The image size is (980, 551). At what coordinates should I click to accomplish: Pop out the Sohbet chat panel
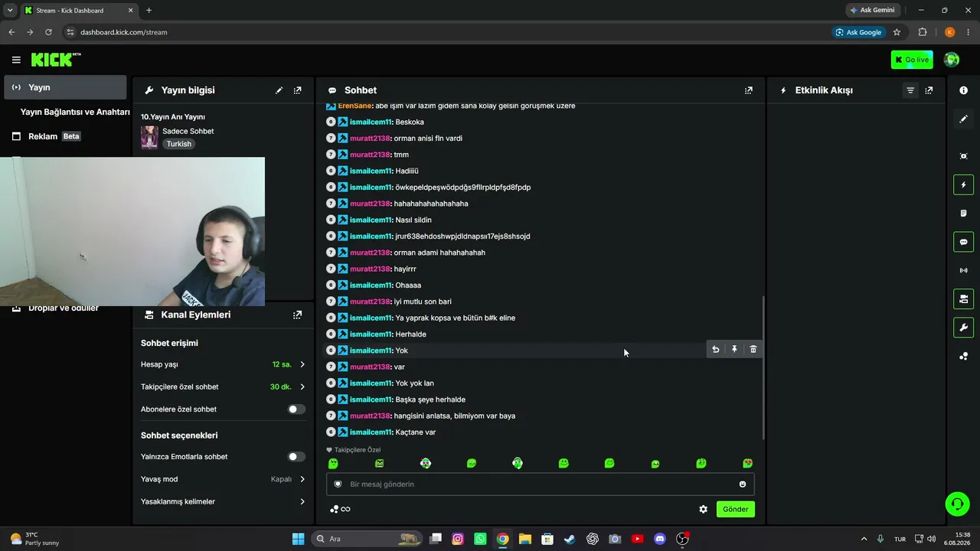[x=749, y=90]
